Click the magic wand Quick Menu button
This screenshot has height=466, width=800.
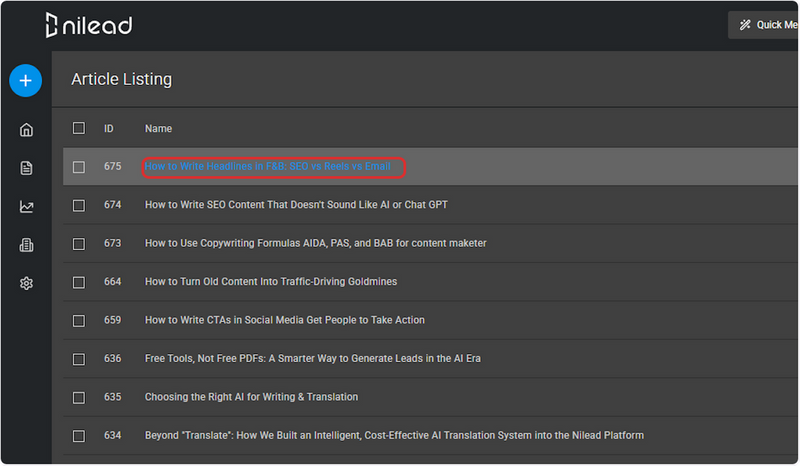click(763, 25)
